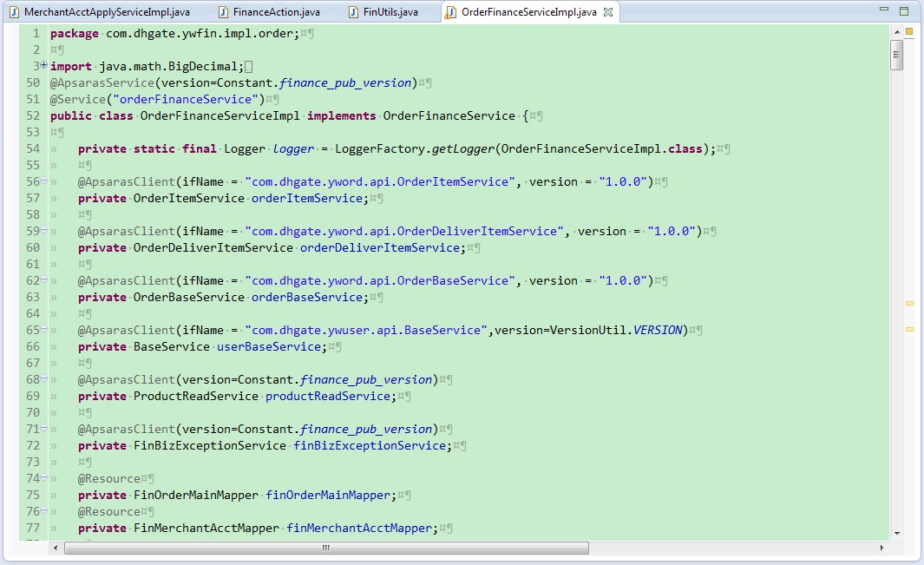Click orderItemService field on line 57
The width and height of the screenshot is (924, 565).
306,199
